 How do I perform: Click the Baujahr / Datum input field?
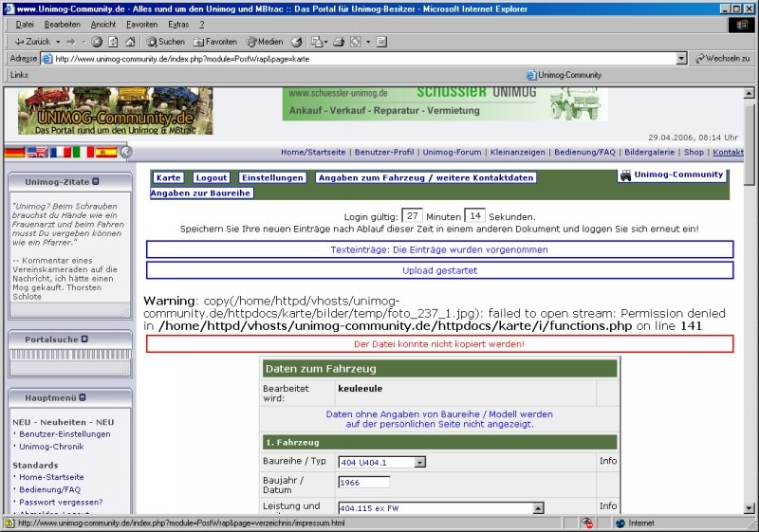pyautogui.click(x=363, y=483)
